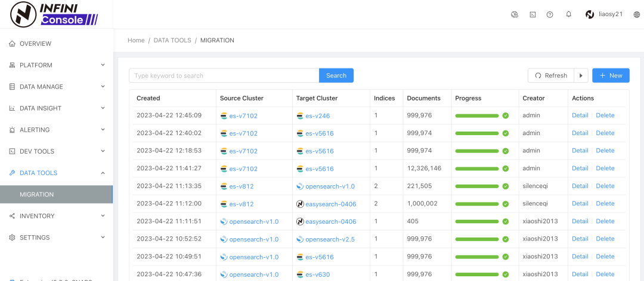Viewport: 644px width, 281px height.
Task: Click the play arrow next to Refresh
Action: tap(581, 76)
